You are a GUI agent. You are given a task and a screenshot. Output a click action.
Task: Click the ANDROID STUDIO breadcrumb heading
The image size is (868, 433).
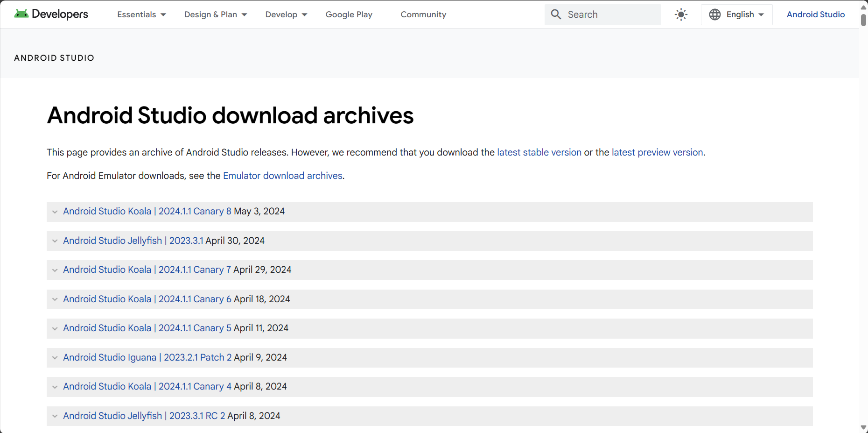click(54, 58)
